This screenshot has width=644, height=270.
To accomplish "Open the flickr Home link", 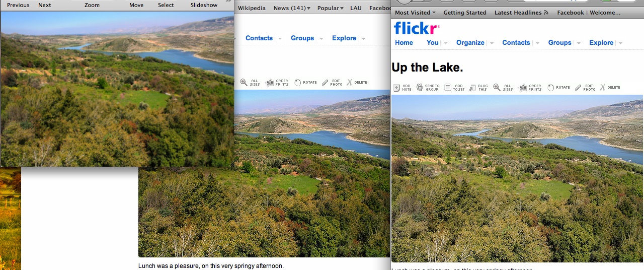I will (x=404, y=43).
